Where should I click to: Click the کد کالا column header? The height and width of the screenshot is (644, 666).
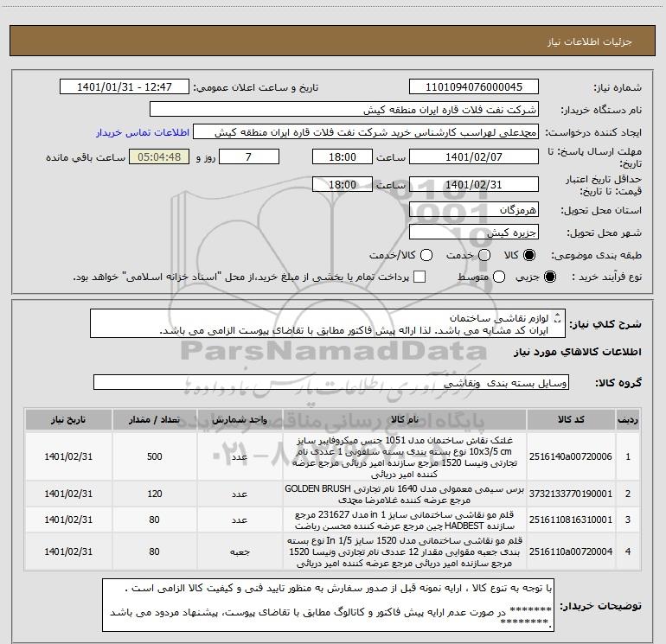coord(571,419)
